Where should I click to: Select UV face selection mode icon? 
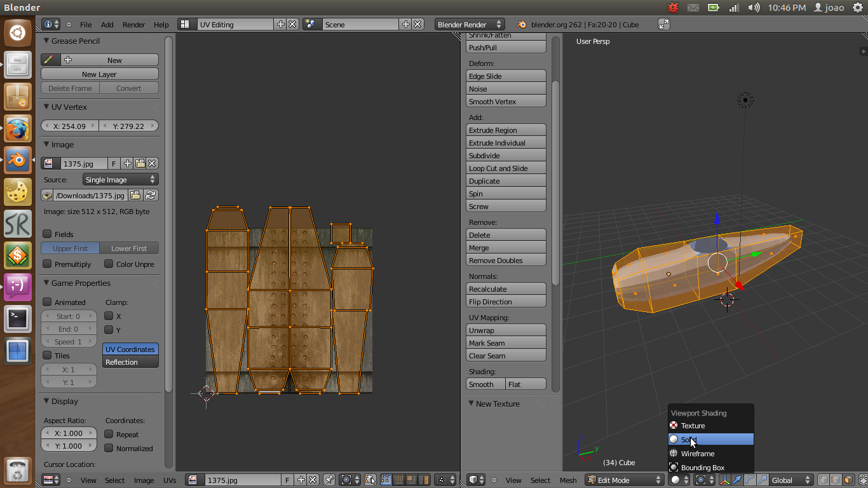(410, 480)
